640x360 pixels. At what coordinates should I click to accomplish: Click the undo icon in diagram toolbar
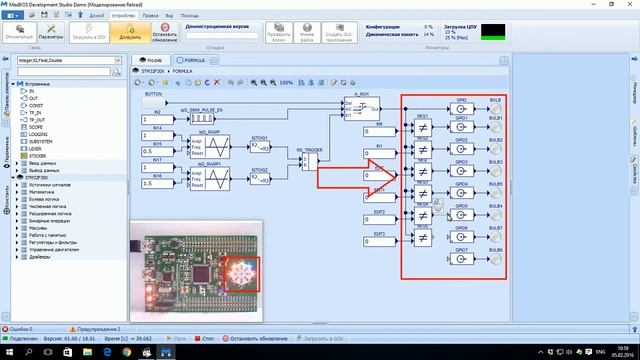pos(231,82)
